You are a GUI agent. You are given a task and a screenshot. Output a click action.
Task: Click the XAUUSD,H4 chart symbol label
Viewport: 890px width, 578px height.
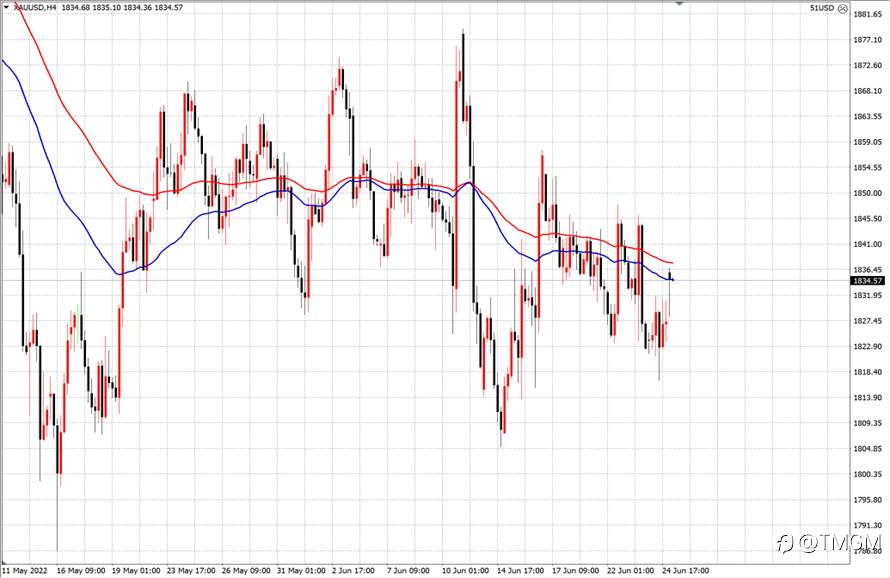(34, 8)
